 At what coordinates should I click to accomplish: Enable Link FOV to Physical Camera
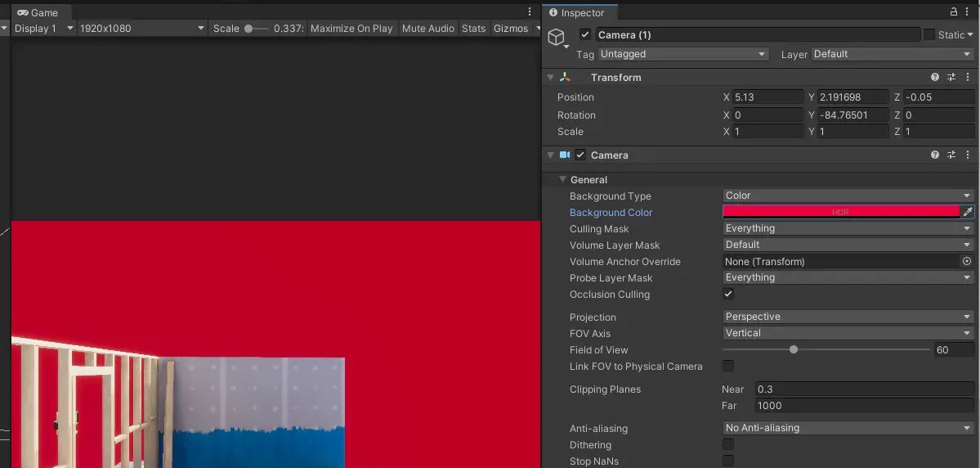(728, 366)
